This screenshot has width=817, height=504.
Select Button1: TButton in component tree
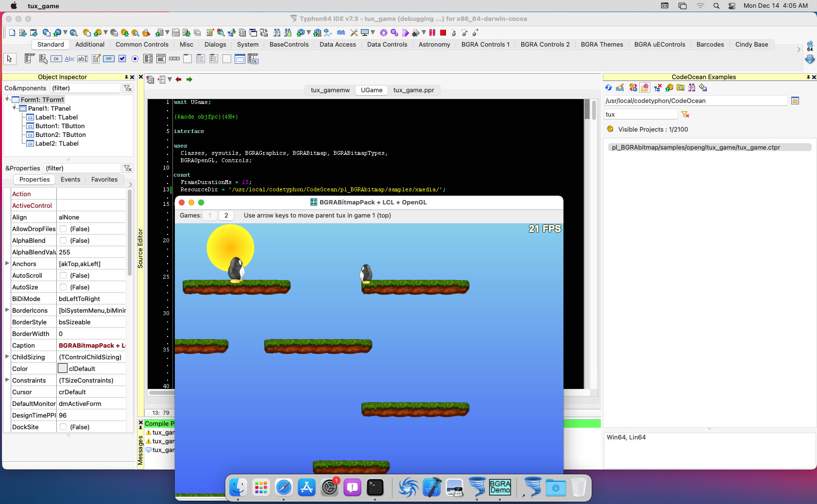tap(60, 126)
